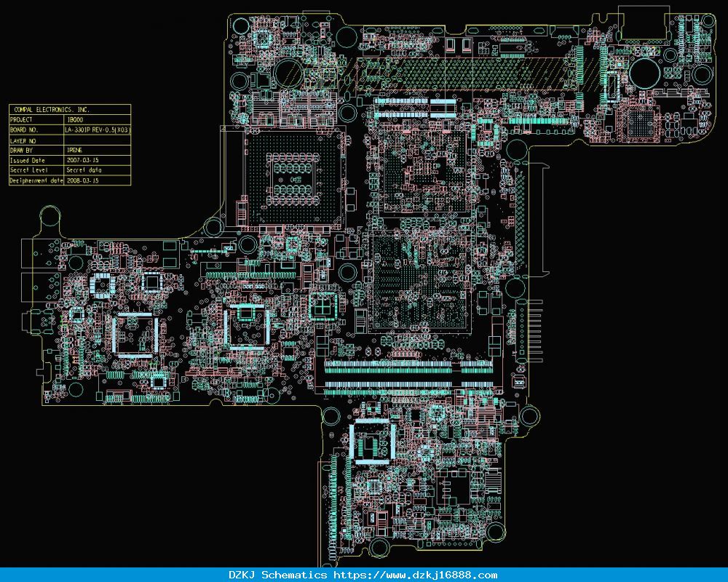Click the board number 'LA-3301P REV-0.5(X03)'
The width and height of the screenshot is (728, 582).
(98, 130)
